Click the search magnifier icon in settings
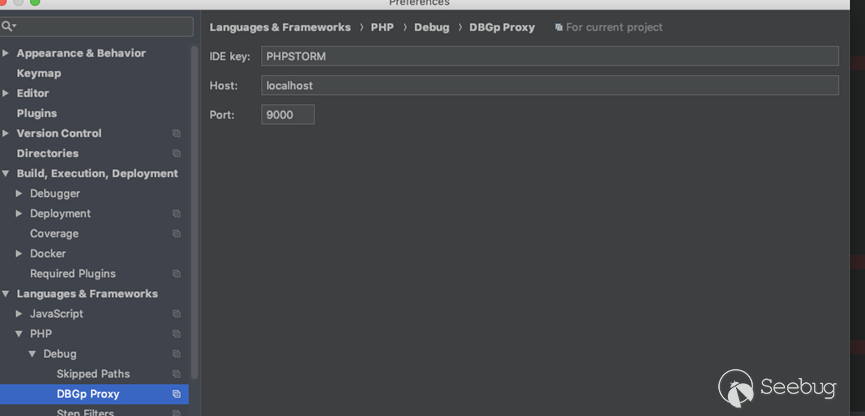Screen dimensions: 865x416 [x=8, y=26]
